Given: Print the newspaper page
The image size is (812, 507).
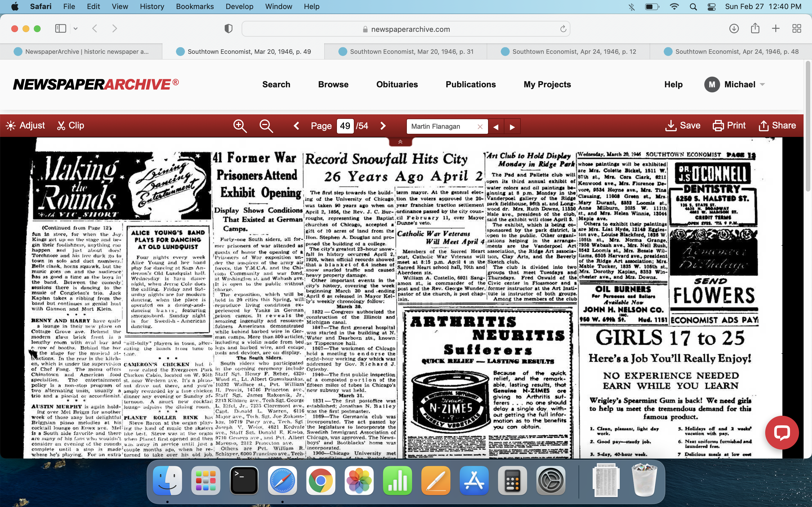Looking at the screenshot, I should (x=729, y=125).
